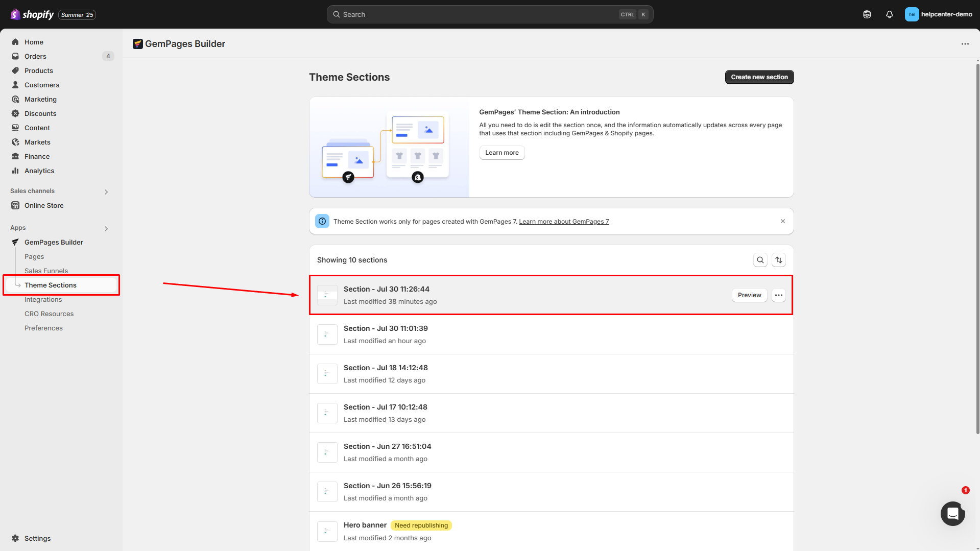This screenshot has width=980, height=551.
Task: Preview the Jul 30 11:26:44 section
Action: click(749, 295)
